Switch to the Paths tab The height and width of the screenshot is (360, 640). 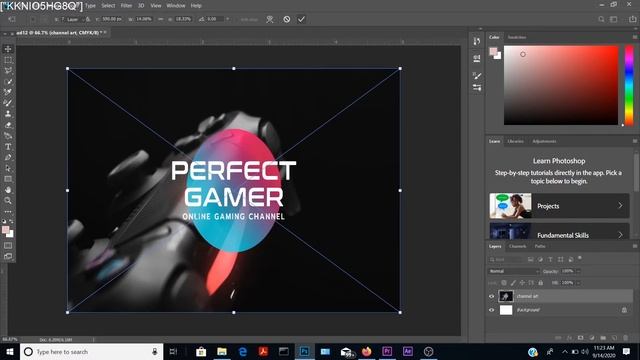coord(540,246)
